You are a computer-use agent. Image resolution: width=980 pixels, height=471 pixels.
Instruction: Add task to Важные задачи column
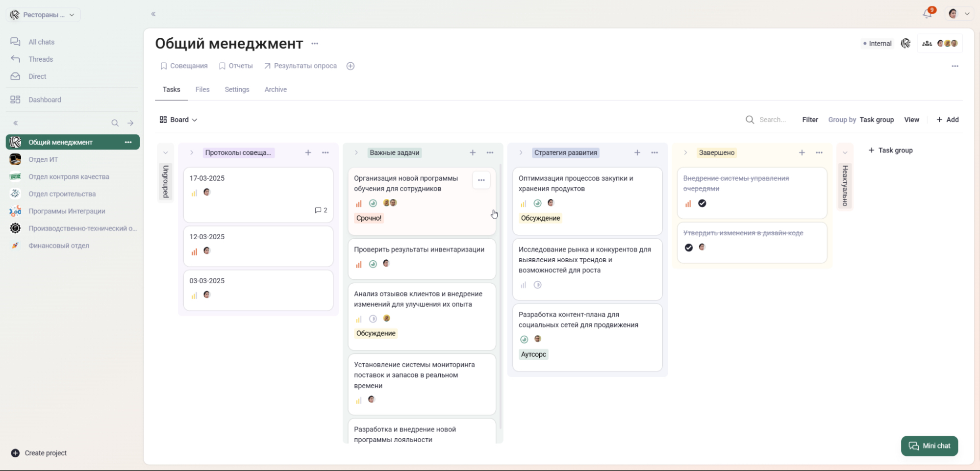pyautogui.click(x=473, y=153)
